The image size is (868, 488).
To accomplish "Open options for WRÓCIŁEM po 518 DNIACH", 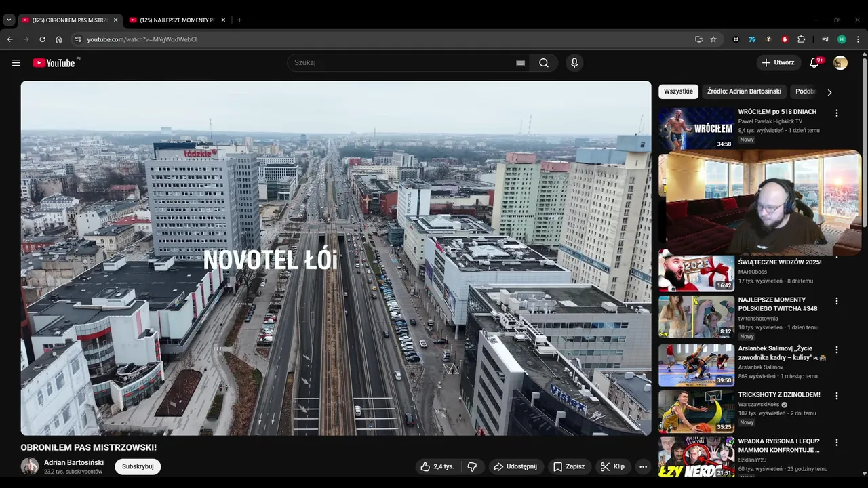I will click(x=836, y=113).
